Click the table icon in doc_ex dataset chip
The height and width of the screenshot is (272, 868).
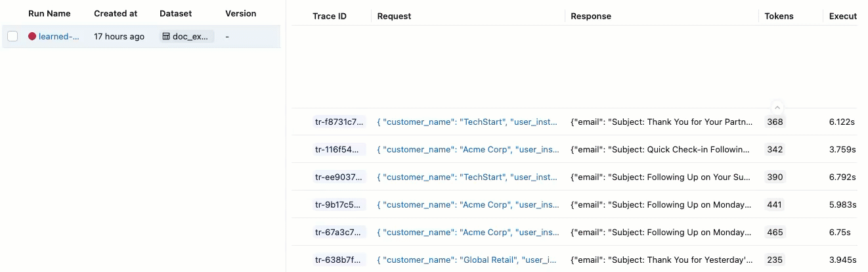point(167,37)
